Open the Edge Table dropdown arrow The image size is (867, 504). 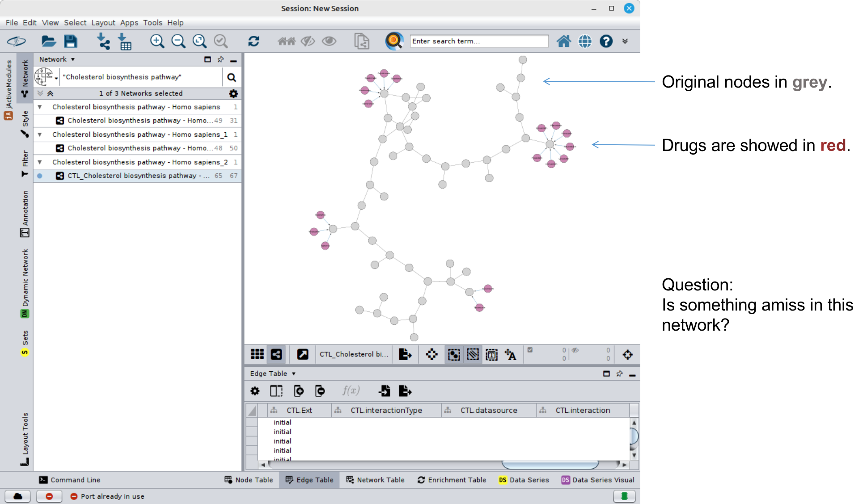294,374
